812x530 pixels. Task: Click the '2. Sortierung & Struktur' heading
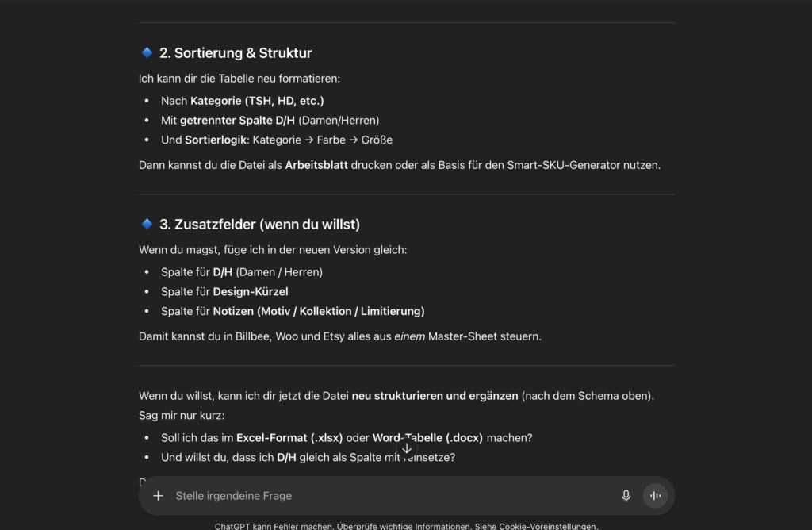coord(236,53)
